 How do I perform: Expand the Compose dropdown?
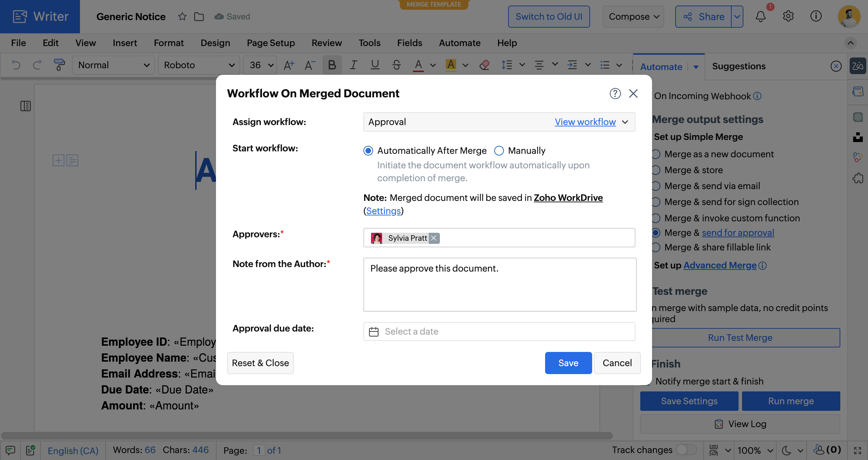pos(633,17)
